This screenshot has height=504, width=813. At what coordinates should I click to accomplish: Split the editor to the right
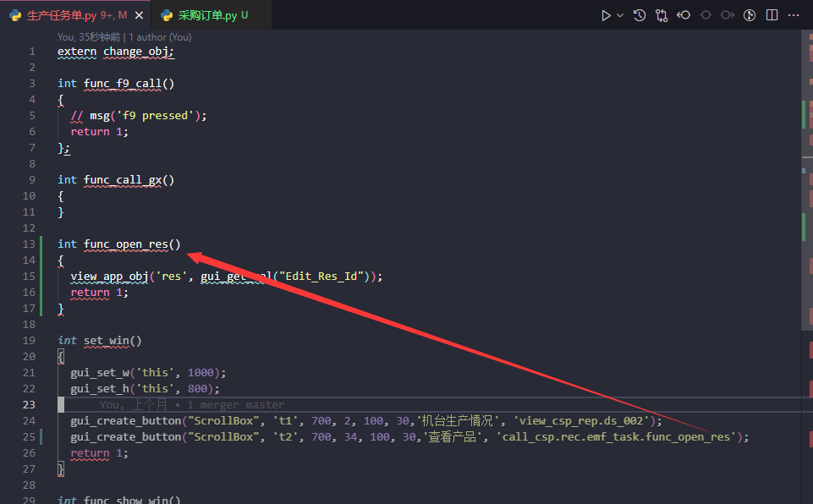click(772, 15)
